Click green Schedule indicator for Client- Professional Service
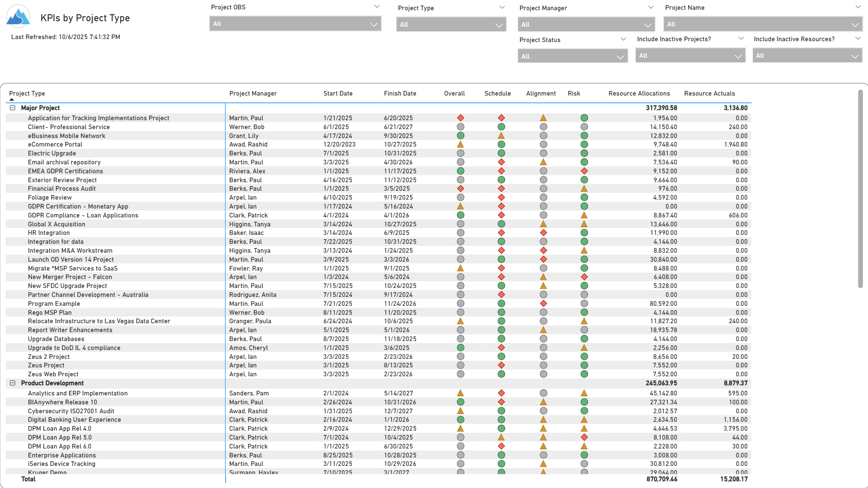Viewport: 868px width, 488px height. tap(501, 127)
